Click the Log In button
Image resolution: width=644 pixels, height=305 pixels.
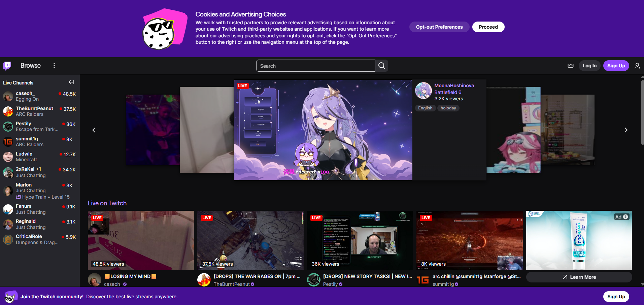point(589,66)
